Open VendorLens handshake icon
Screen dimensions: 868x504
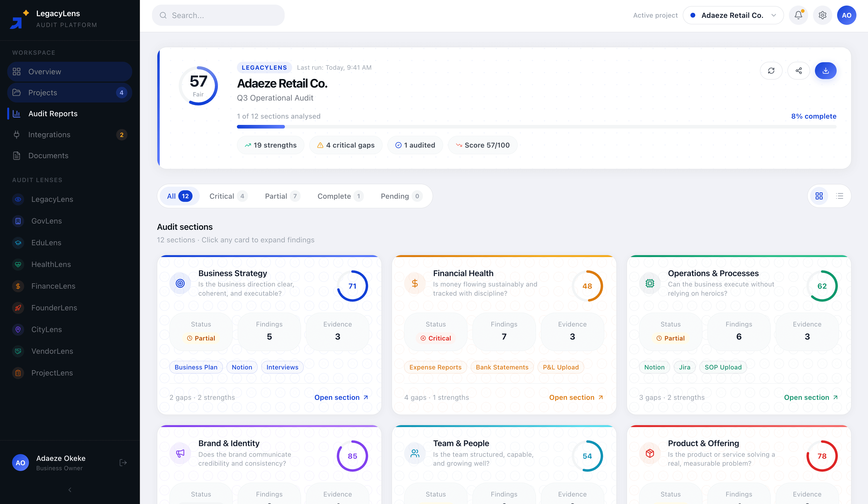click(18, 351)
